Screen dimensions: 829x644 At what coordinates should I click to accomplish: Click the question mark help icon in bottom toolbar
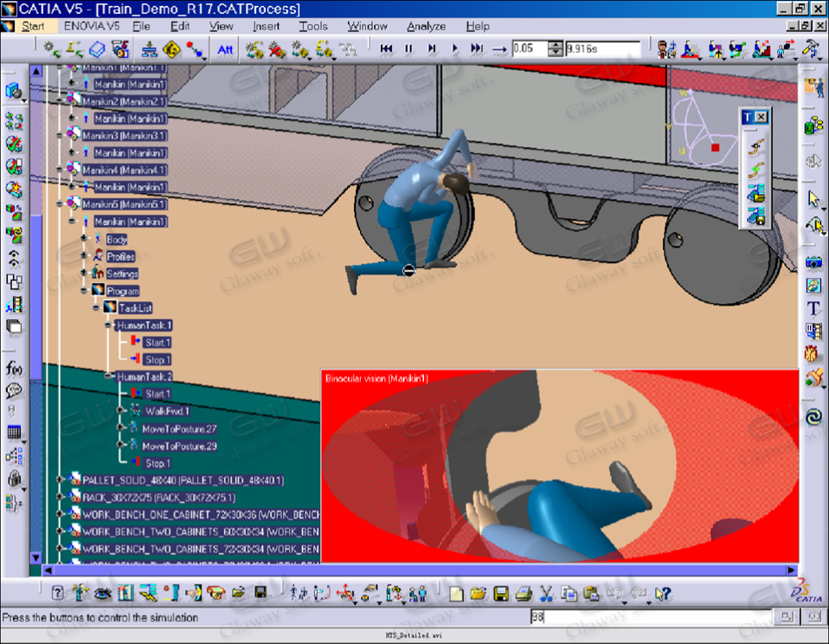[x=58, y=593]
